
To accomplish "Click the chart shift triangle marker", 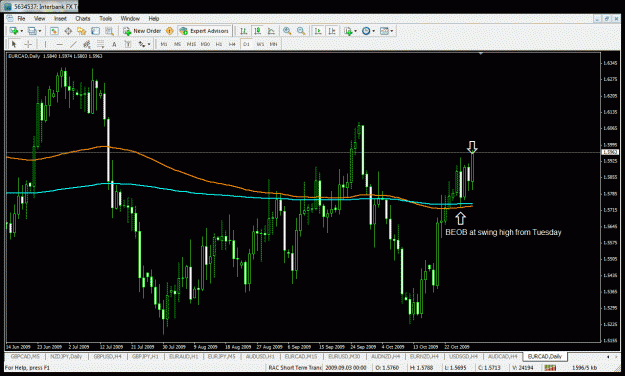I will (481, 53).
